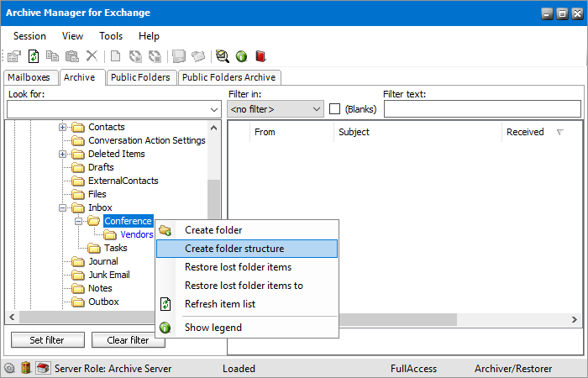Choose Create folder structure from context menu
This screenshot has height=378, width=588.
[247, 249]
